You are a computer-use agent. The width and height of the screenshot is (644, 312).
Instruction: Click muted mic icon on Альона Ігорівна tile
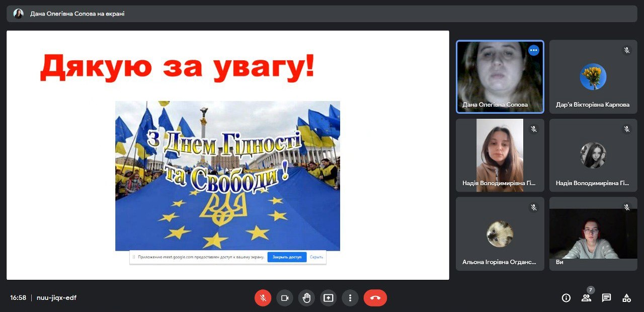coord(534,207)
